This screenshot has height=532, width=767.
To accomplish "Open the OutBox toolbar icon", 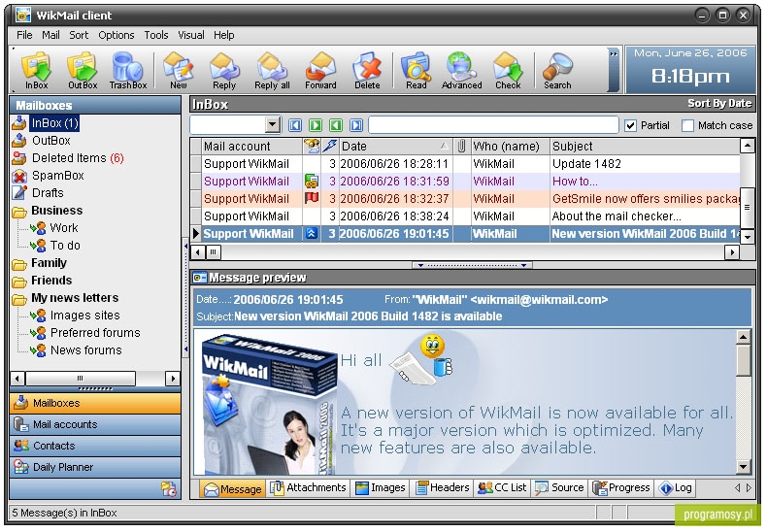I will point(83,71).
